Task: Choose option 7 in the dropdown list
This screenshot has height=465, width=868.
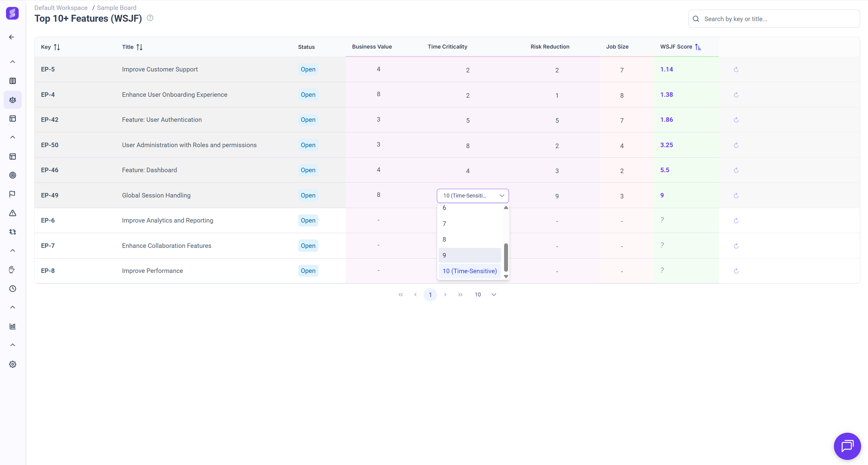Action: (x=469, y=224)
